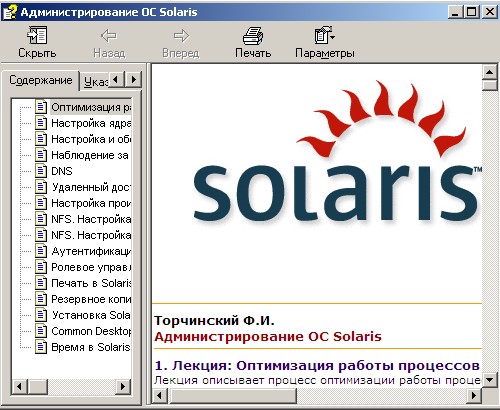Viewport: 500px width, 410px height.
Task: Minimize the help window
Action: click(x=455, y=12)
